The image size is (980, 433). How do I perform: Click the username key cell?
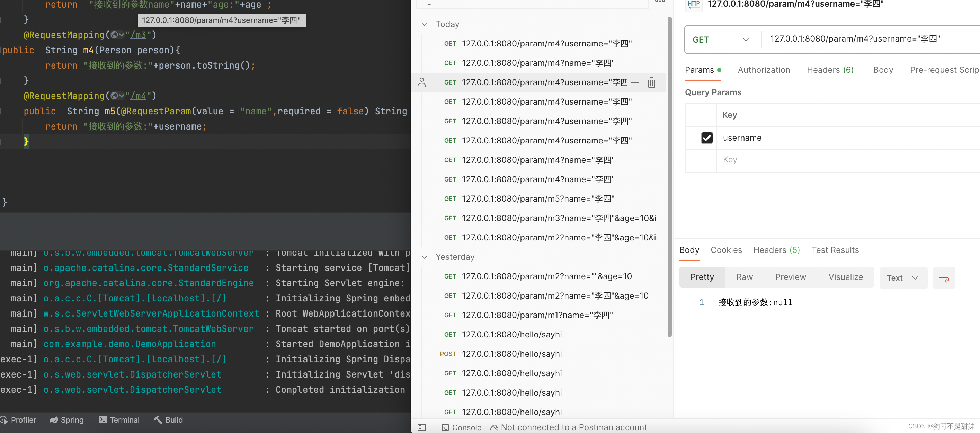(x=848, y=138)
